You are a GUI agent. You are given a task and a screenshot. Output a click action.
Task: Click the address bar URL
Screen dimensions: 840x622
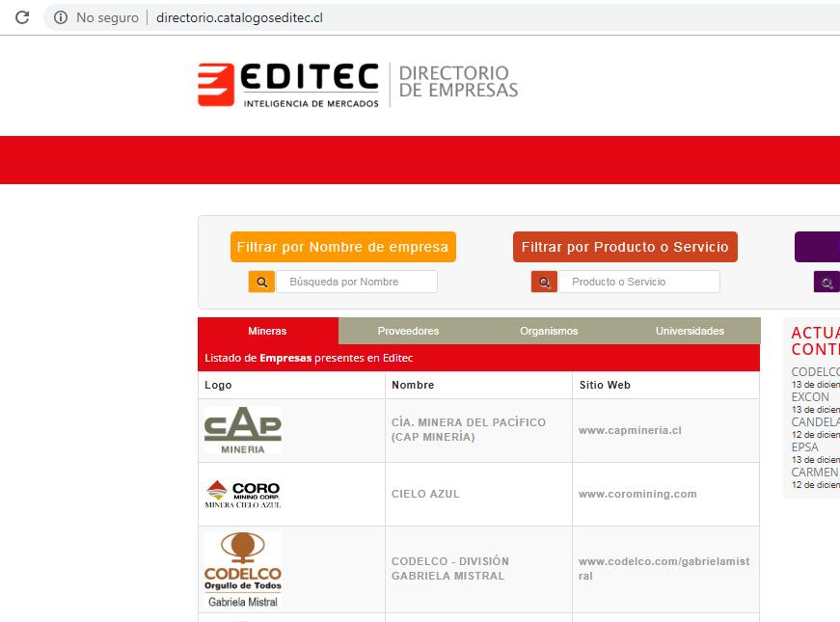(239, 17)
